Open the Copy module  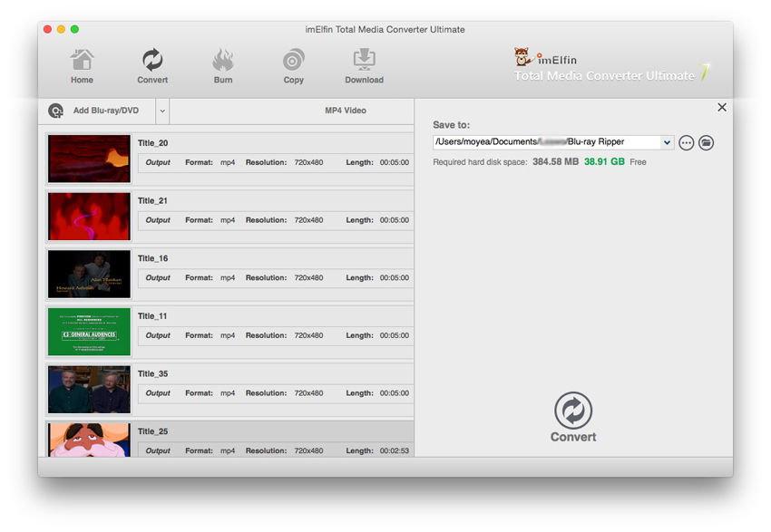[294, 66]
